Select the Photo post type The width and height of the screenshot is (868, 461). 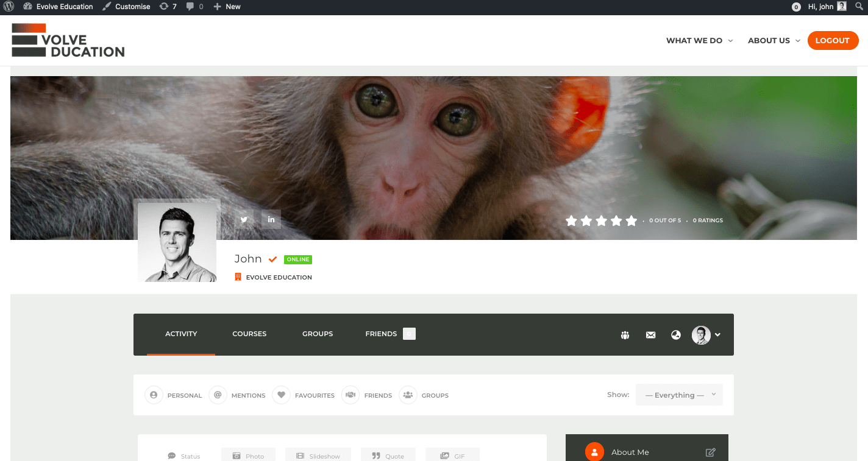pos(249,456)
